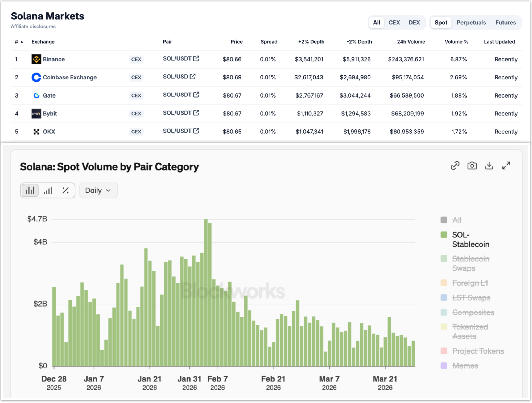Sort the table by 24h Volume
The image size is (532, 403).
pos(411,42)
